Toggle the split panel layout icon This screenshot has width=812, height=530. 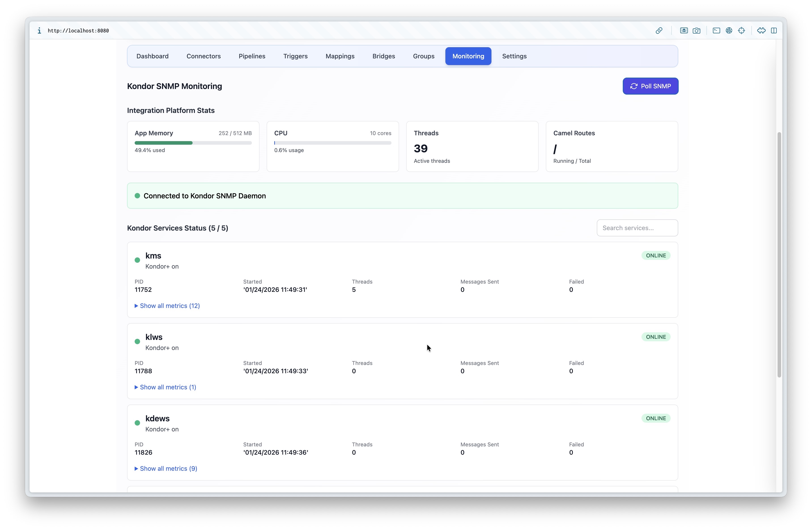[774, 30]
